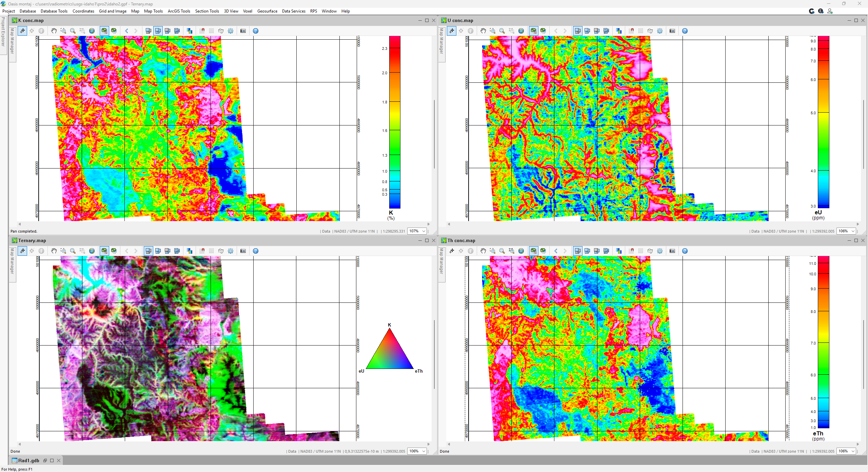
Task: Select the Pan tool on the K conc.map toolbar
Action: (x=54, y=31)
